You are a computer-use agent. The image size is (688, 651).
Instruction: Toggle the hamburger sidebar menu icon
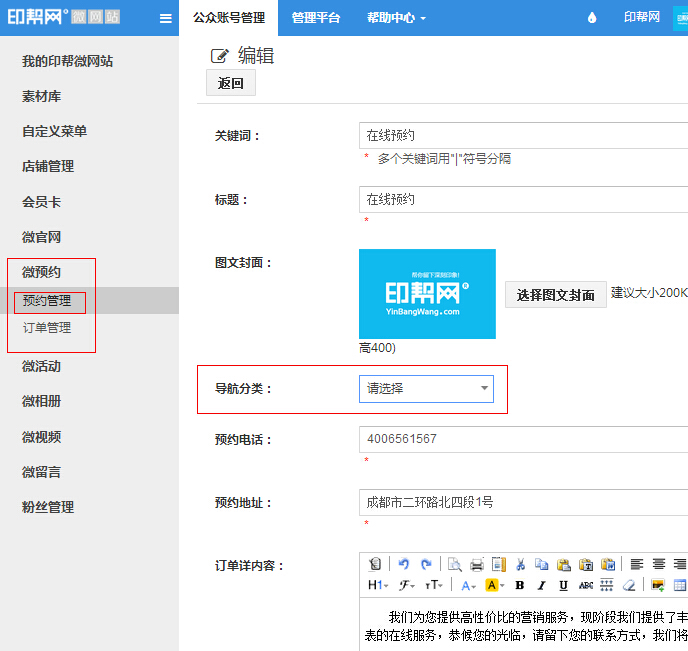pos(166,18)
